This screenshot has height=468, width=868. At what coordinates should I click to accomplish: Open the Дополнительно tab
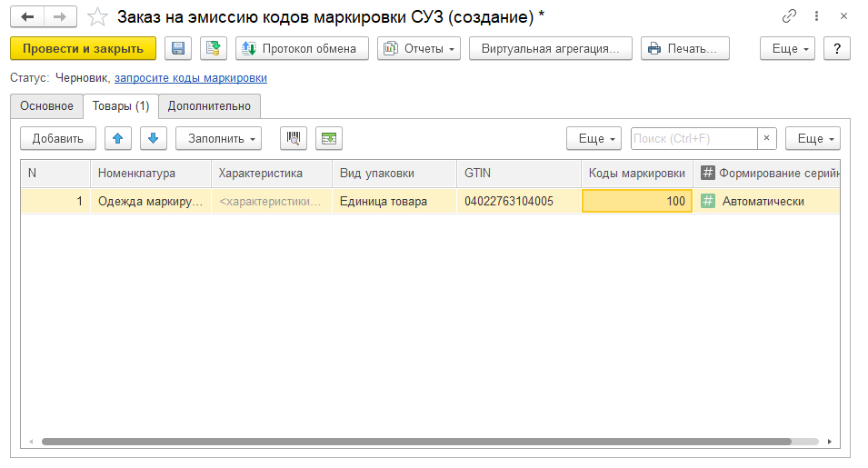click(x=209, y=106)
